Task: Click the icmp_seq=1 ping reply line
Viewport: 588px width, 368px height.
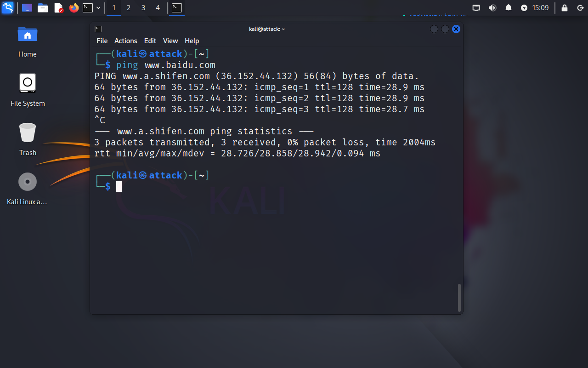Action: (x=260, y=87)
